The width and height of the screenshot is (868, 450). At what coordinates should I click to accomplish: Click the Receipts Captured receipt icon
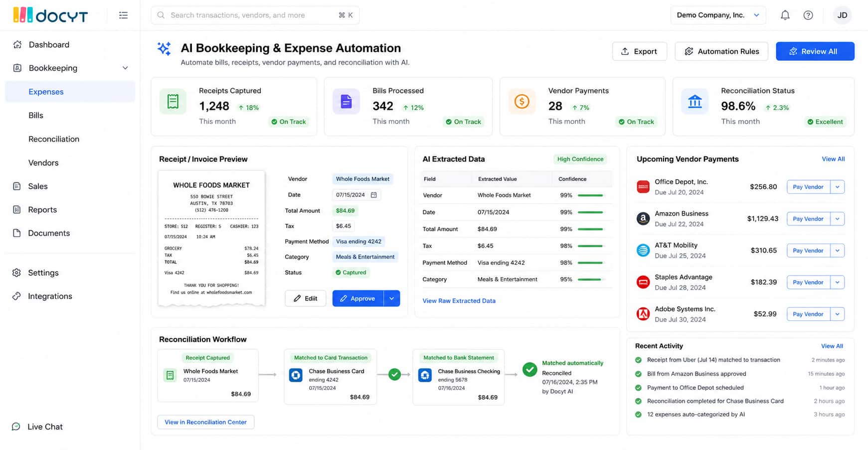173,101
